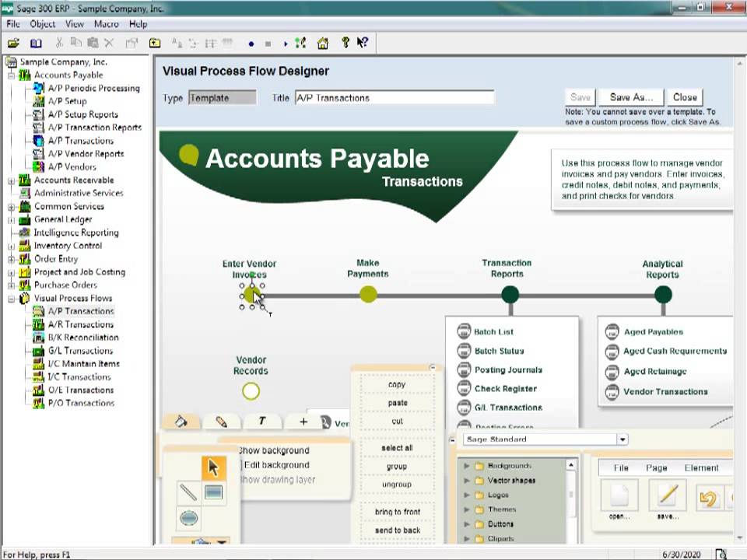Click the Analytical Reports node circle
The width and height of the screenshot is (747, 560).
tap(663, 294)
